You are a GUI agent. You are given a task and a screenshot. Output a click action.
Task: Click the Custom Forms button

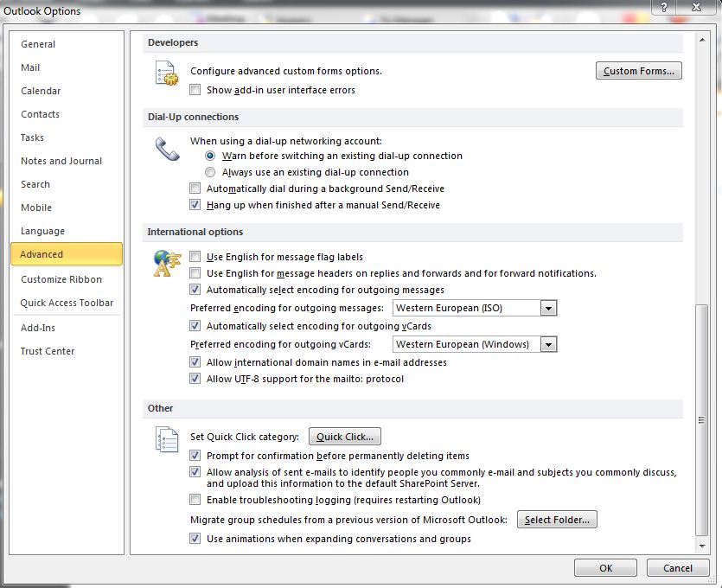[x=638, y=70]
